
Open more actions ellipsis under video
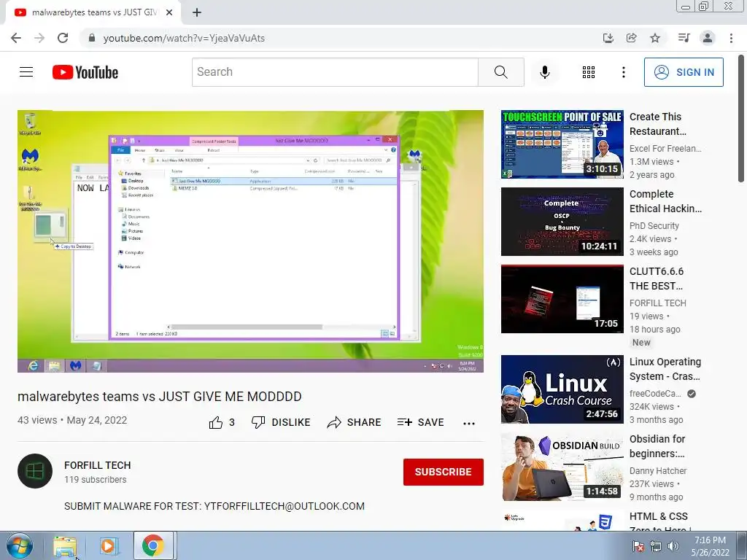tap(469, 424)
